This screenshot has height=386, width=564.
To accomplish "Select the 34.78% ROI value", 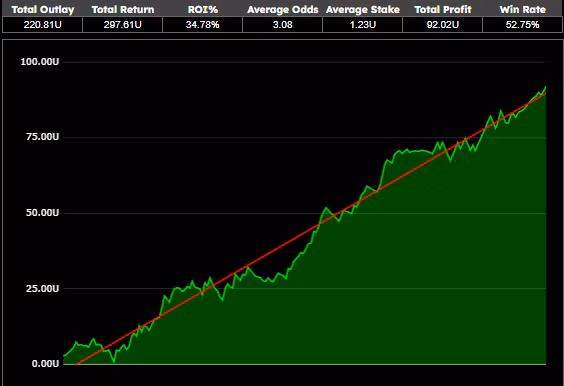I will click(x=203, y=24).
